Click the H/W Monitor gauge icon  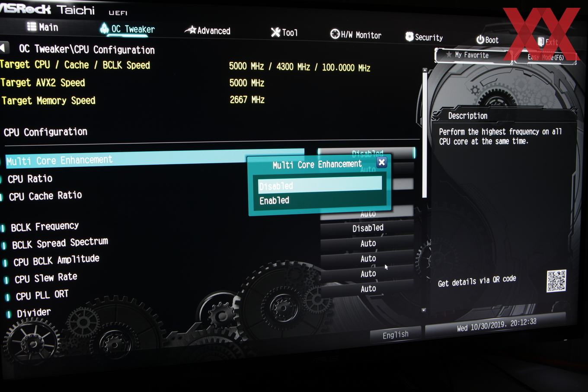[335, 34]
